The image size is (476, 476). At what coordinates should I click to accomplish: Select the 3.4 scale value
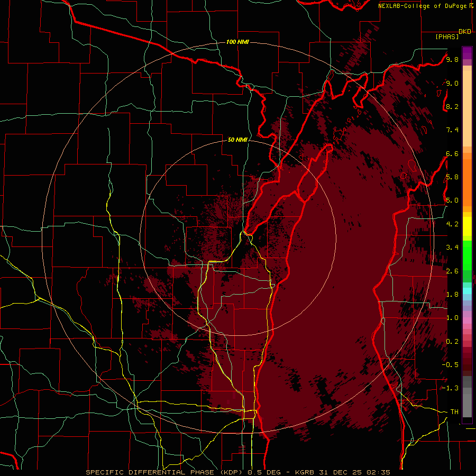point(452,248)
